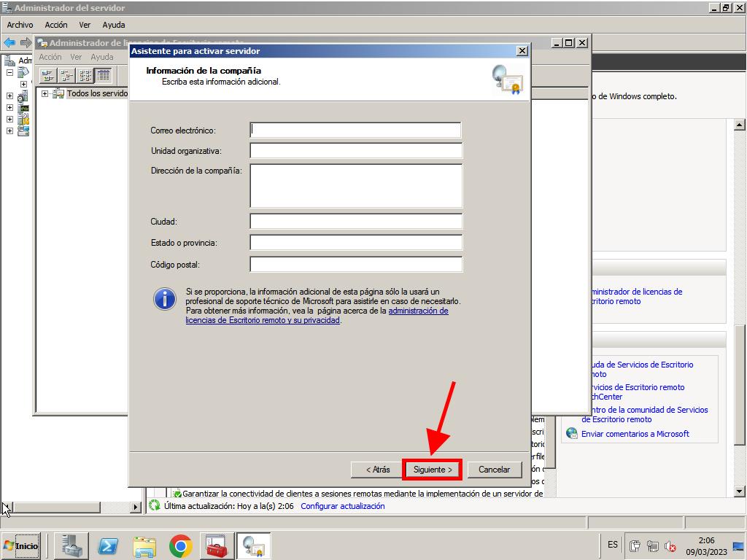Viewport: 747px width, 560px height.
Task: Open PowerShell from the taskbar
Action: coord(109,545)
